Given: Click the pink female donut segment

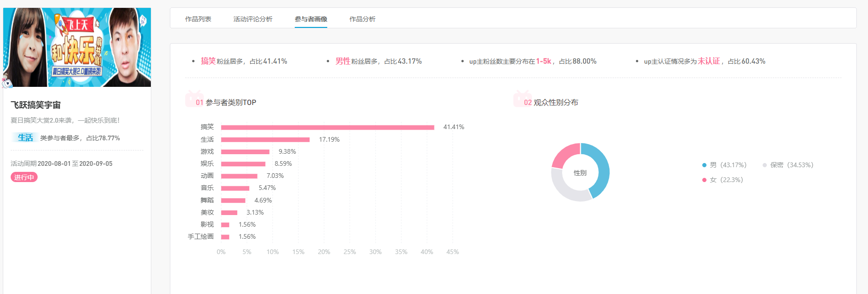Looking at the screenshot, I should click(x=565, y=155).
